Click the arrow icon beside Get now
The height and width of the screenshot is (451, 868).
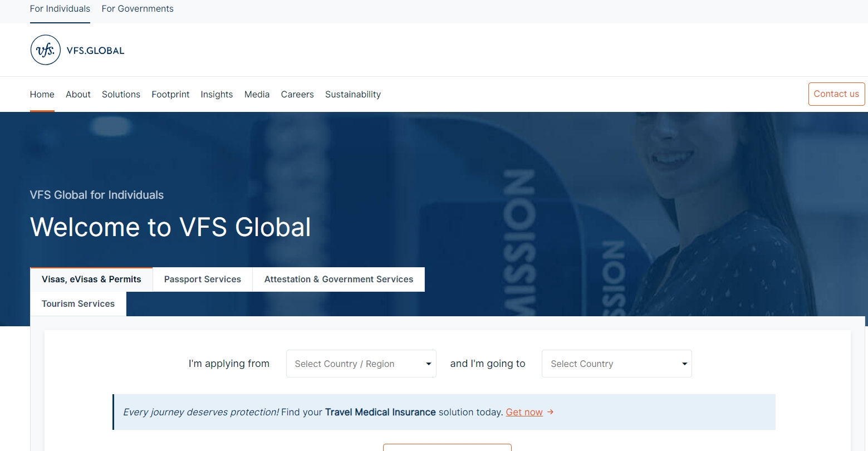pos(550,412)
